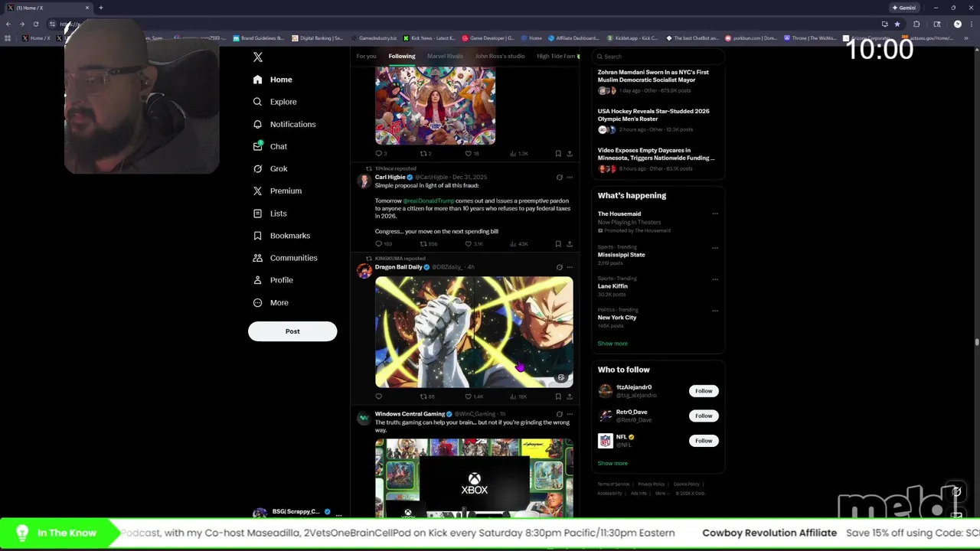The width and height of the screenshot is (980, 551).
Task: Open Bookmarks in the sidebar
Action: (281, 236)
